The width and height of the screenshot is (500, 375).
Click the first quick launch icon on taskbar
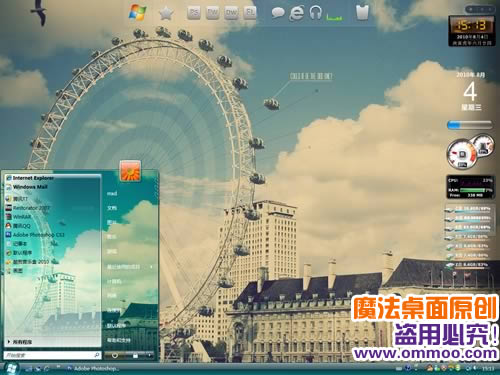click(29, 369)
